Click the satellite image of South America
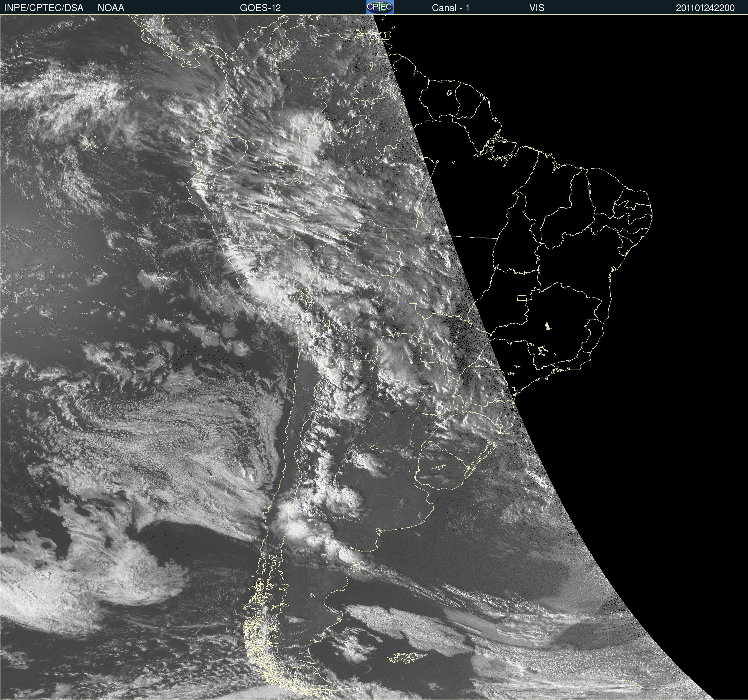 (374, 357)
